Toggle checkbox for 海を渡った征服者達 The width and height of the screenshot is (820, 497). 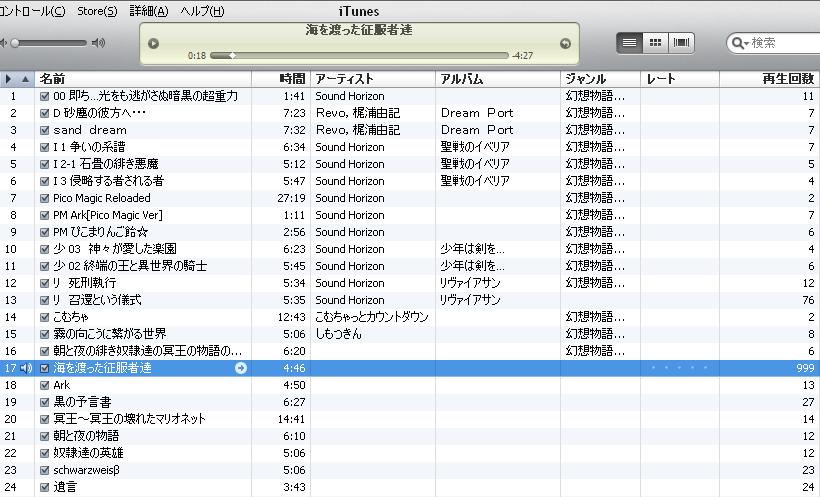coord(44,368)
